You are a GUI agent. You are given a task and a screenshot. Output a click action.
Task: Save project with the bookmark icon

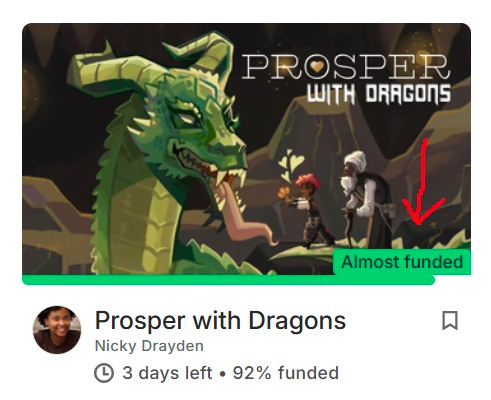450,321
